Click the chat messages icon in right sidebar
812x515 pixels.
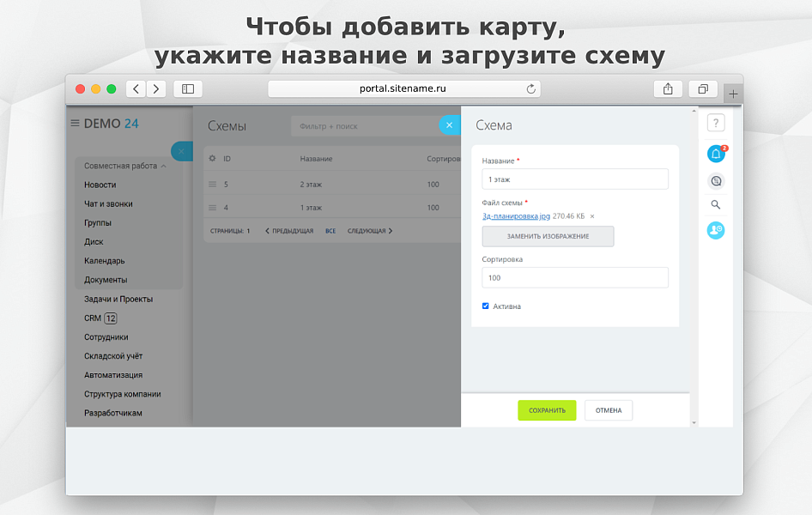click(716, 180)
